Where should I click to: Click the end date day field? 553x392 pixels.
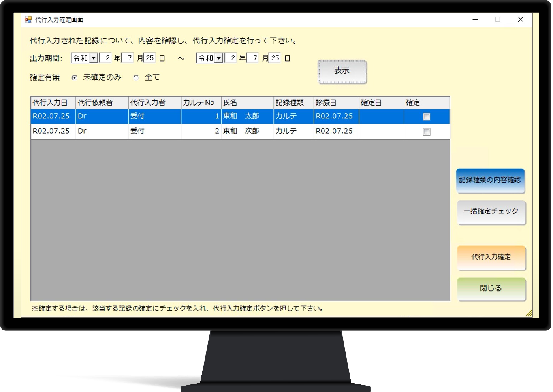275,58
